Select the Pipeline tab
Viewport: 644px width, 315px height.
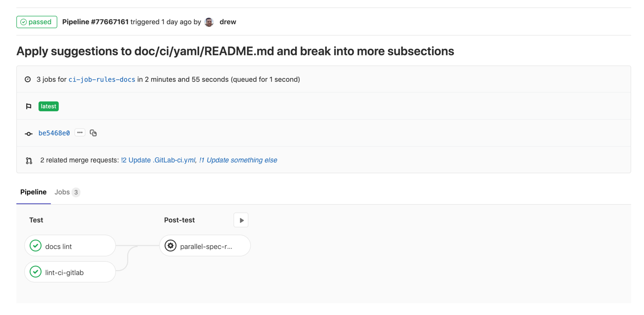33,192
